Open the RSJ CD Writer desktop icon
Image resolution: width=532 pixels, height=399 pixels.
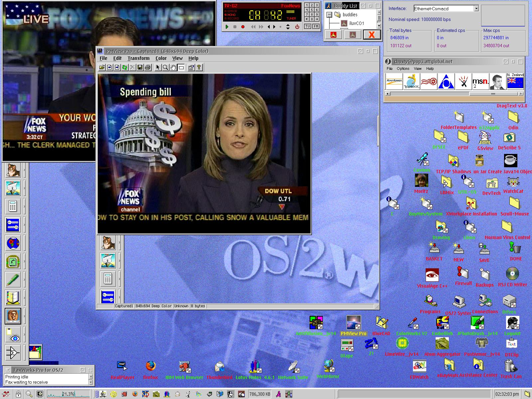512,274
